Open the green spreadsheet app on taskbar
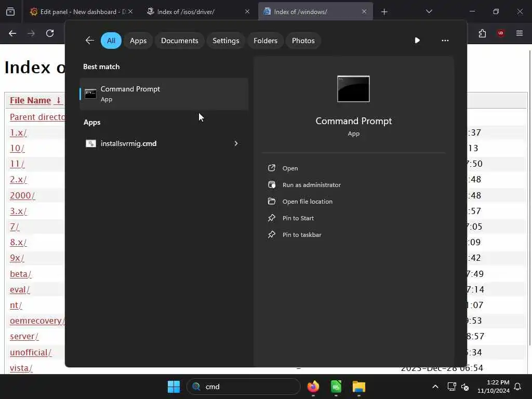 tap(336, 387)
